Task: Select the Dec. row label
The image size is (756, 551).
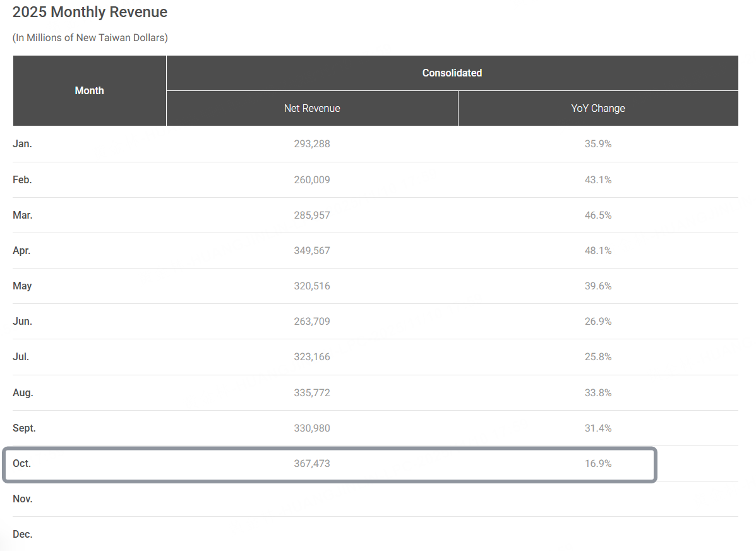Action: pyautogui.click(x=22, y=534)
